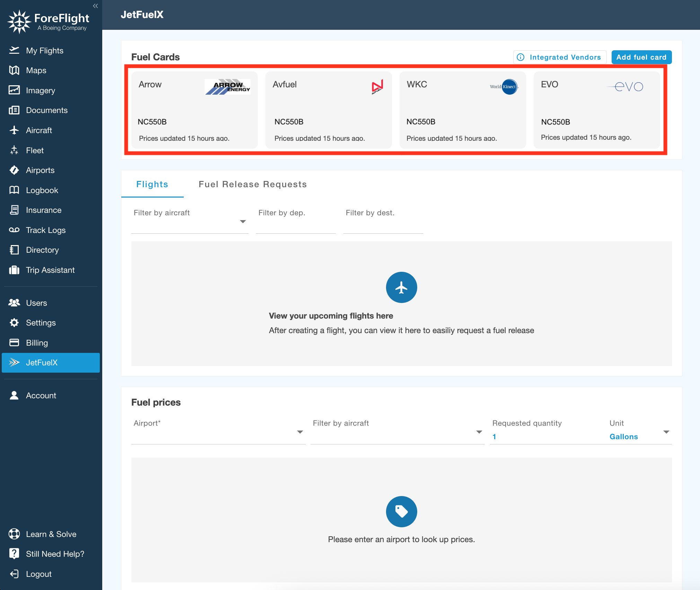Click the evo logo on the EVO card

pyautogui.click(x=626, y=87)
